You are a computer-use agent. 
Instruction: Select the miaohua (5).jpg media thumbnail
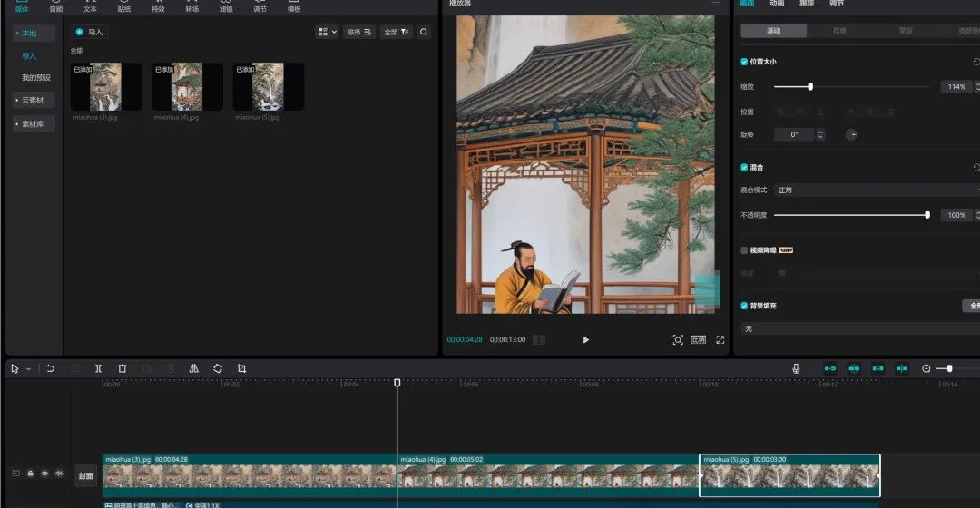click(x=268, y=87)
